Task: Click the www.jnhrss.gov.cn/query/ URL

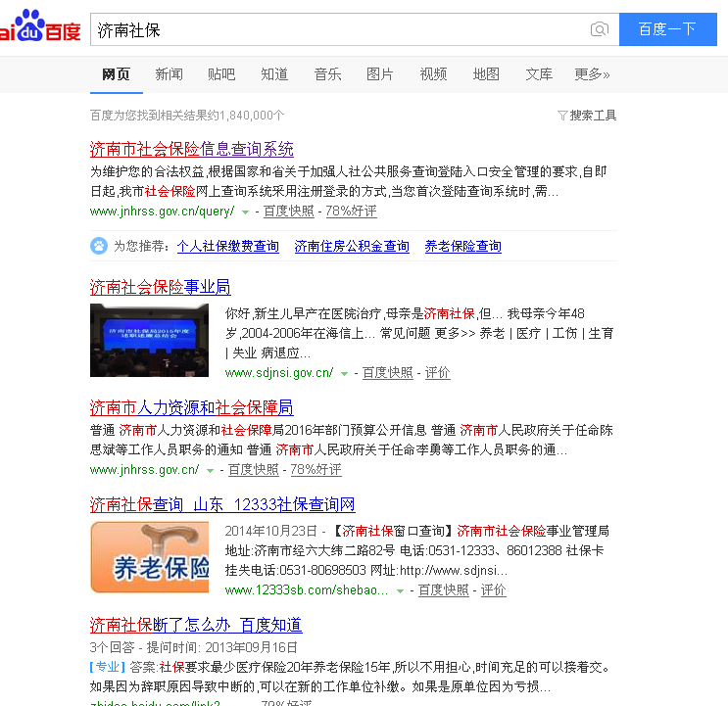Action: 162,212
